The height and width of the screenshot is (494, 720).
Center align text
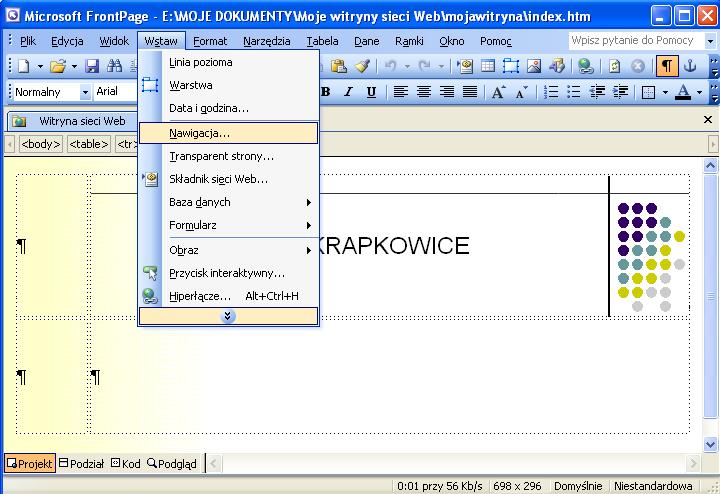[424, 92]
